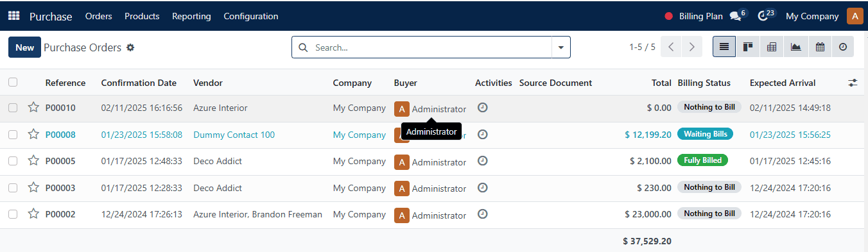Sort by Vendor column header

(208, 83)
